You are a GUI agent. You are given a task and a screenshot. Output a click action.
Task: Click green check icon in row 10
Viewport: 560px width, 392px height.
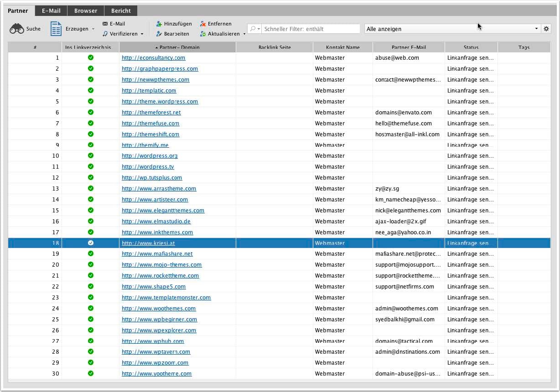click(x=91, y=155)
